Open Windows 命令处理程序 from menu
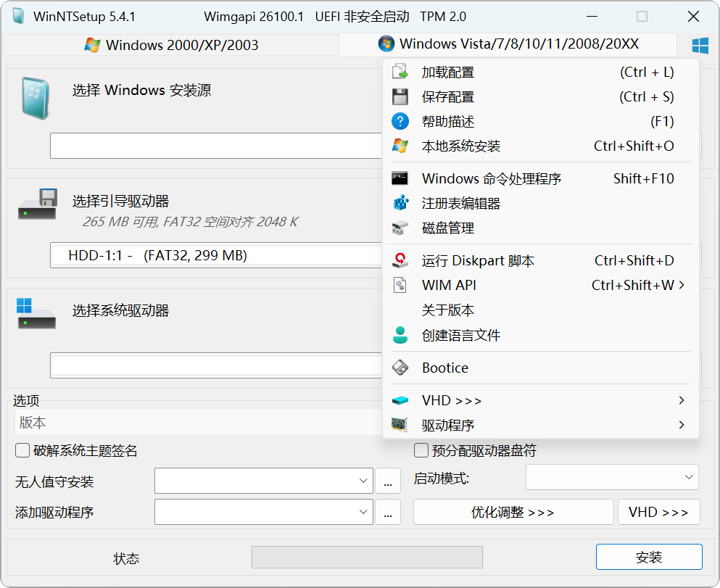The image size is (720, 588). 540,178
